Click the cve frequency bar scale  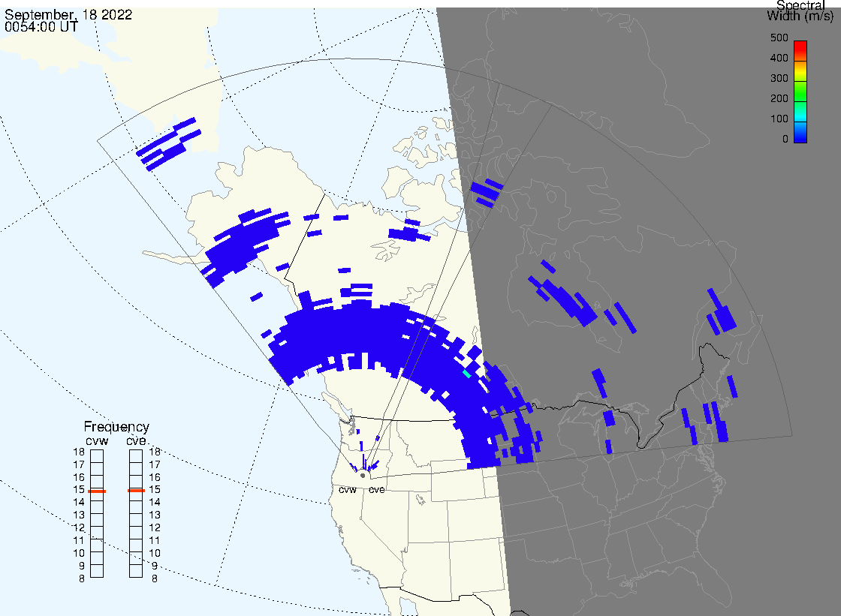pyautogui.click(x=136, y=514)
